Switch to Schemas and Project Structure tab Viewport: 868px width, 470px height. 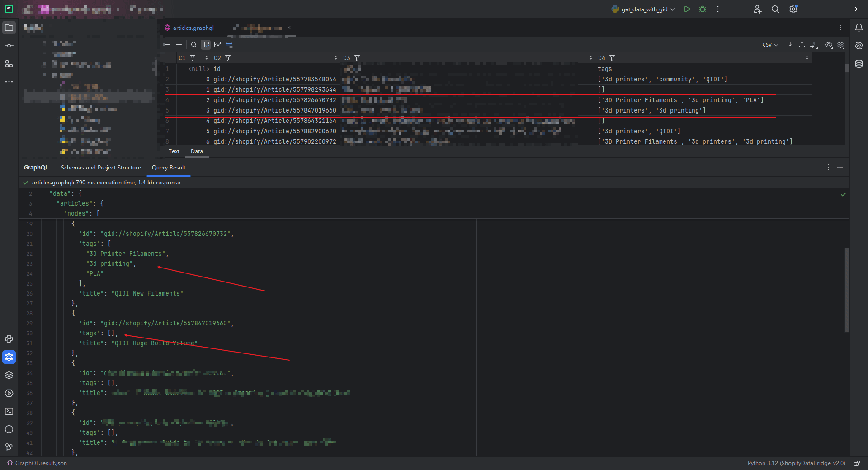pyautogui.click(x=101, y=168)
